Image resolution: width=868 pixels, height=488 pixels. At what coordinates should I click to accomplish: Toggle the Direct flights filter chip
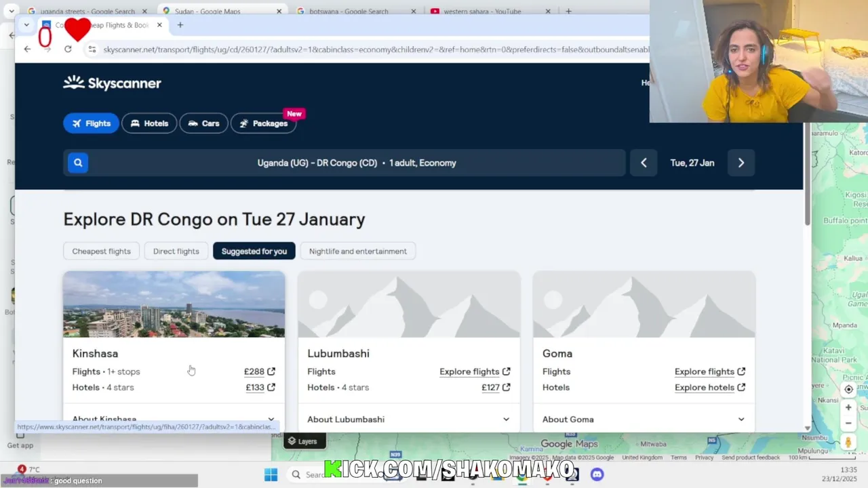(x=176, y=251)
